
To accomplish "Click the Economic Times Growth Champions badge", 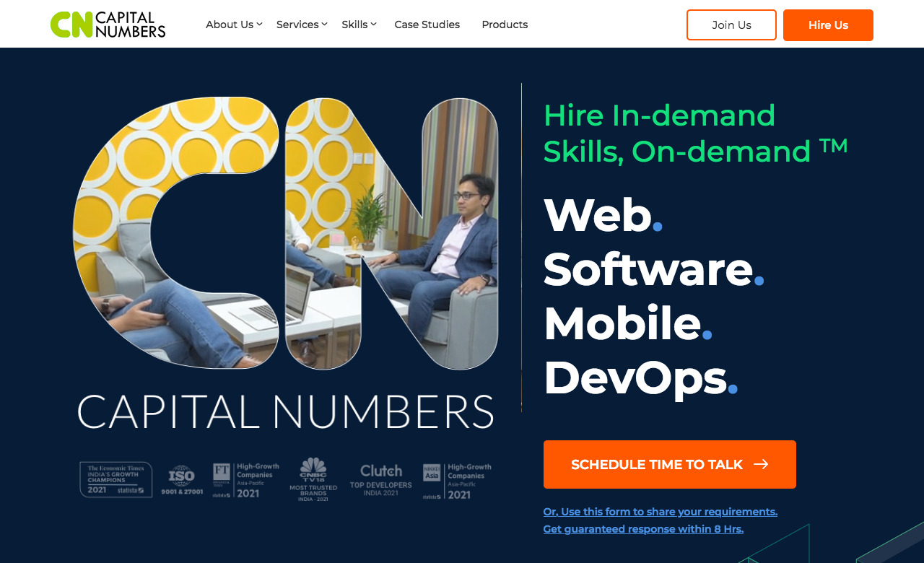I will [116, 480].
